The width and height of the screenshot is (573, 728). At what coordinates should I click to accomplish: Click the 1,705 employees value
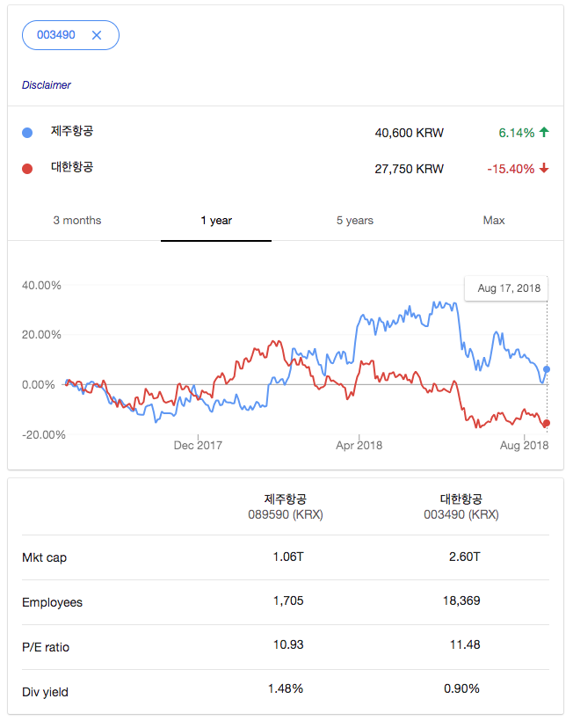[288, 601]
